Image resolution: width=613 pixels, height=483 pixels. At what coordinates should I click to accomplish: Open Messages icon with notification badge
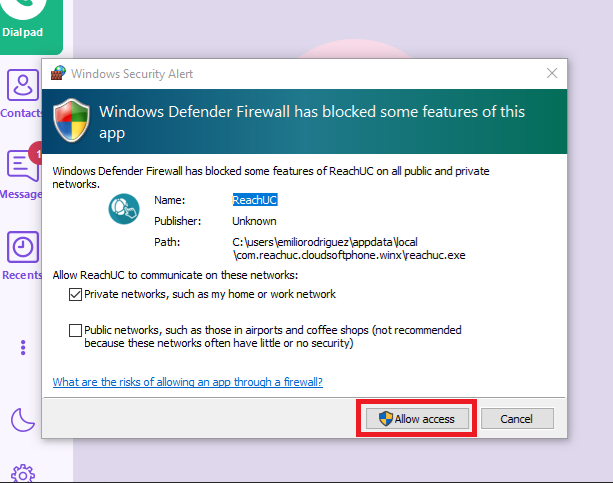tap(23, 165)
